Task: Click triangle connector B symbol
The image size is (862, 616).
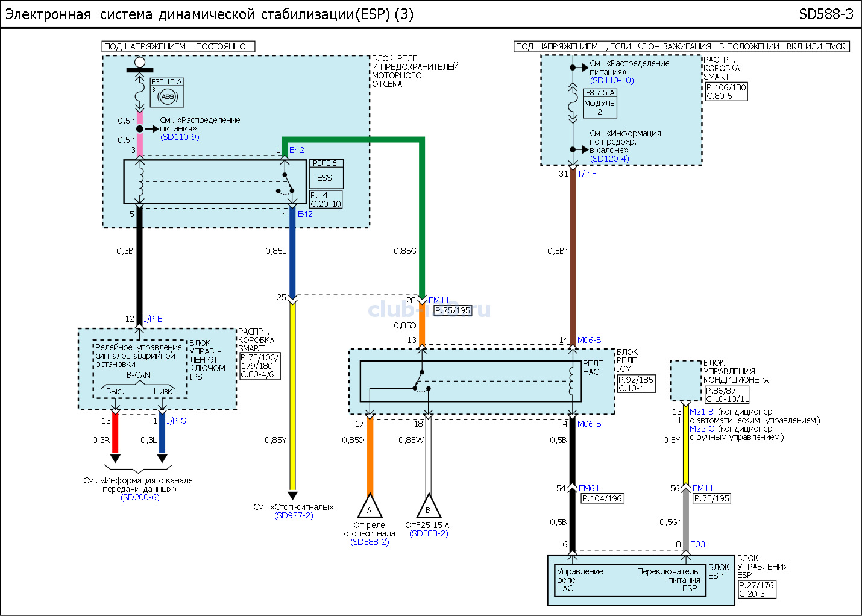Action: tap(428, 506)
